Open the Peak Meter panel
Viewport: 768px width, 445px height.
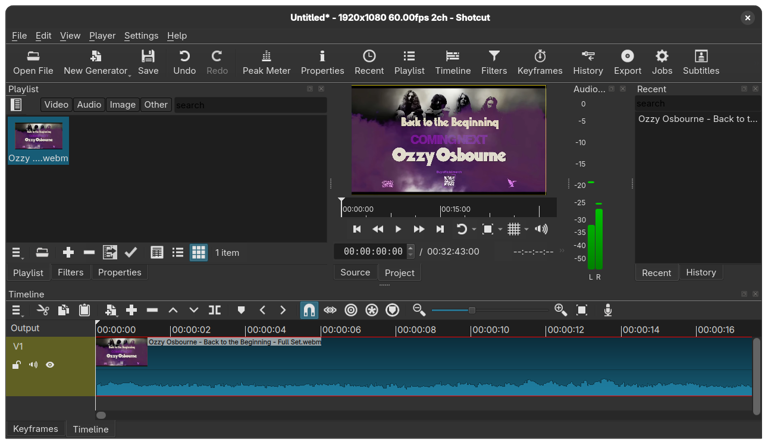266,62
